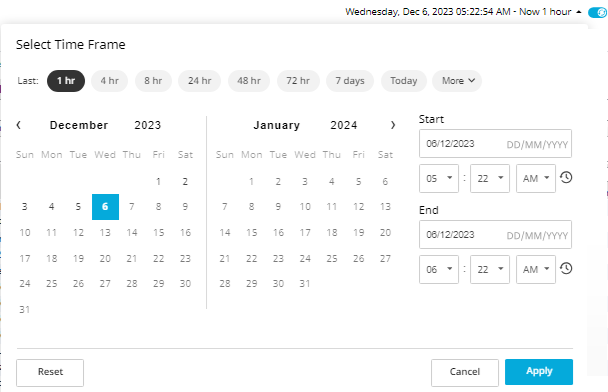Pick December 5 in the calendar
The width and height of the screenshot is (608, 392).
click(x=78, y=207)
